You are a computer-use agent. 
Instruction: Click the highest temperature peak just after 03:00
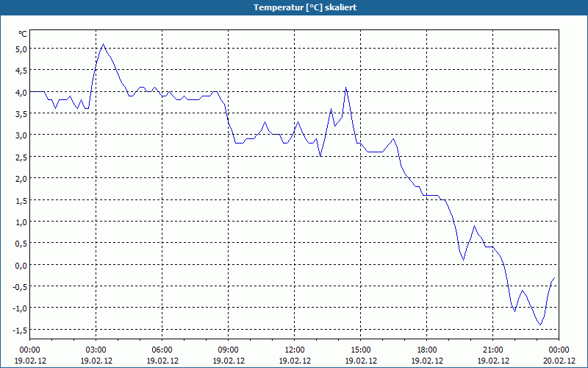pos(103,44)
